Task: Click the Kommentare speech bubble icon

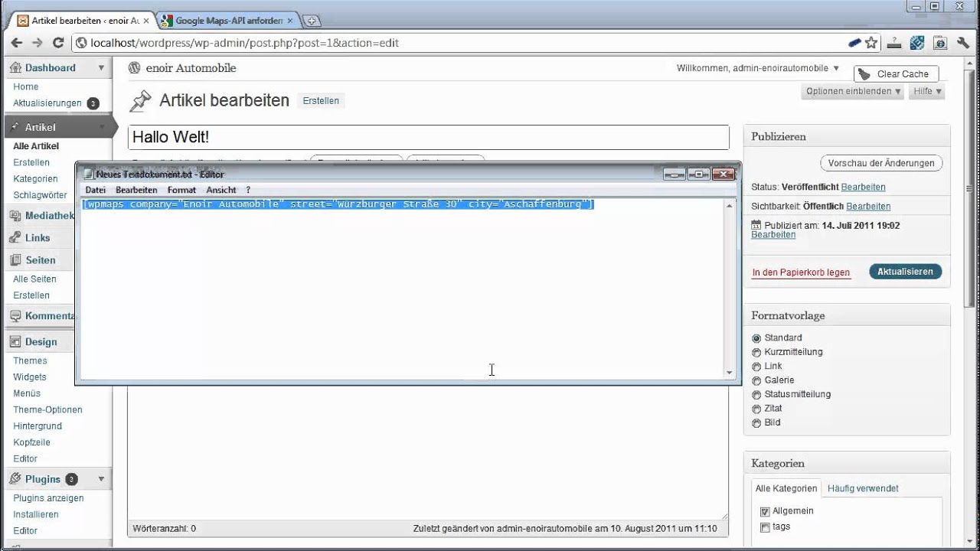Action: point(15,316)
